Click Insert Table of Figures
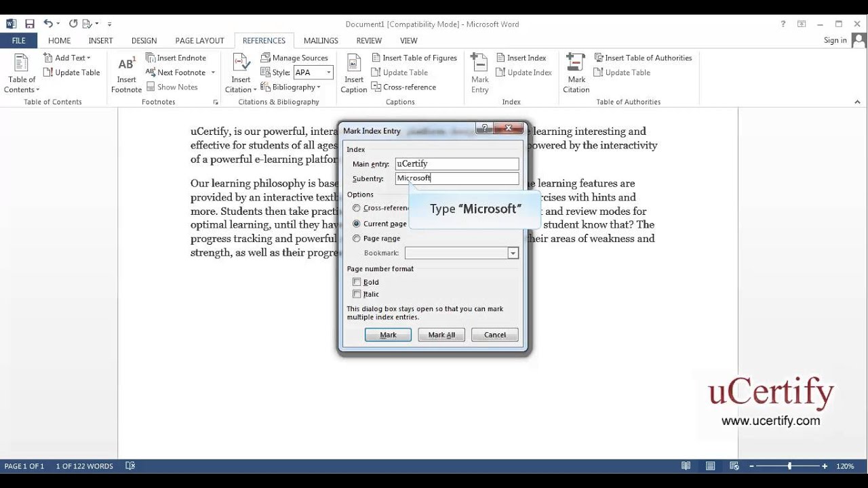 414,58
